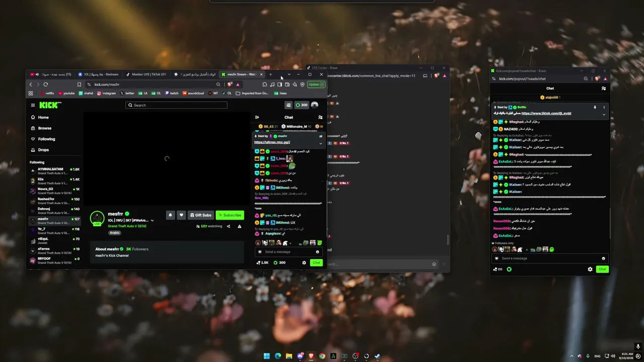Click the browser Update button

pos(316,84)
